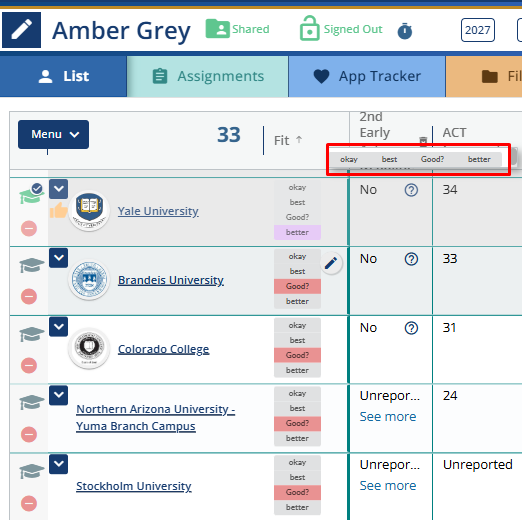
Task: Open the Stockholm University link
Action: pos(134,486)
